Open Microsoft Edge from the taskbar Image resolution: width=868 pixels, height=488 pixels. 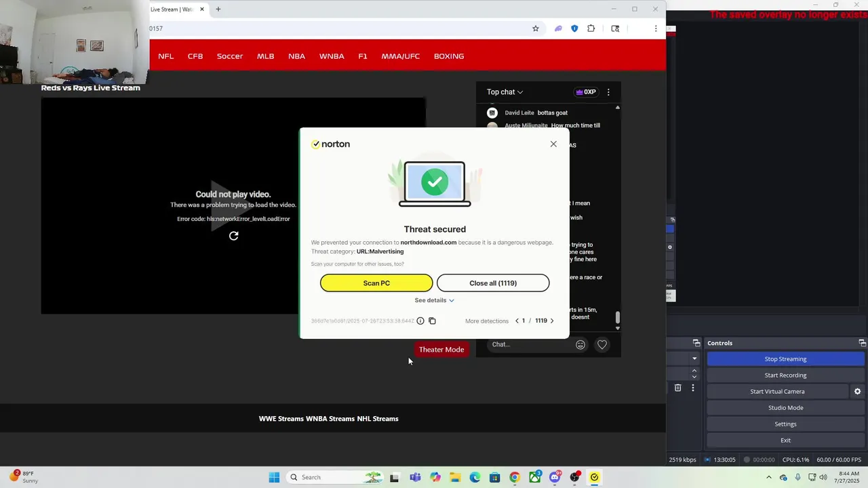click(475, 477)
